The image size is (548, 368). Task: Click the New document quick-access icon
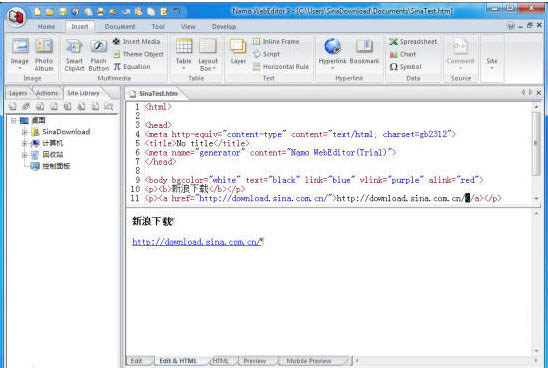pos(38,12)
